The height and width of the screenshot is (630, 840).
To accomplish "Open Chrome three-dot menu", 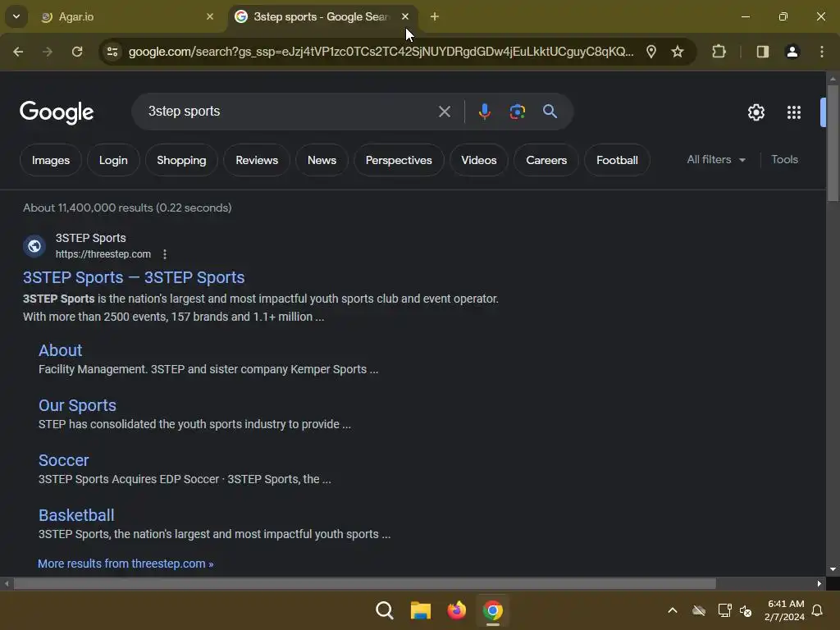I will (x=822, y=52).
